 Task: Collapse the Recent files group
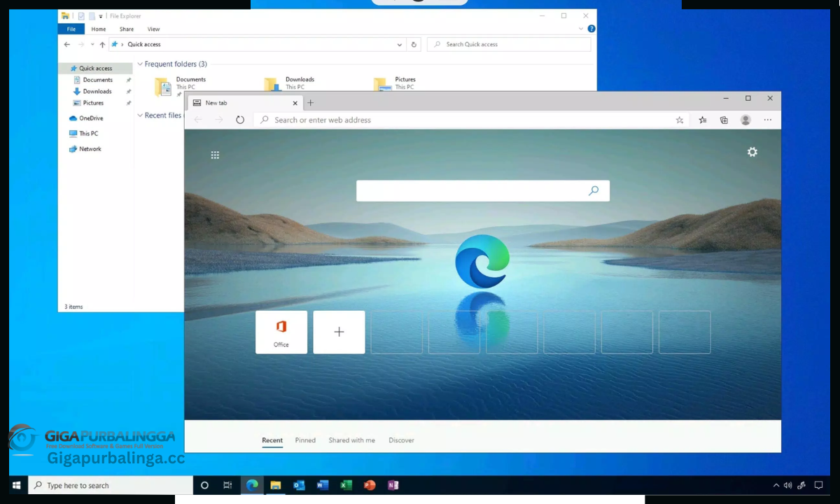(140, 115)
